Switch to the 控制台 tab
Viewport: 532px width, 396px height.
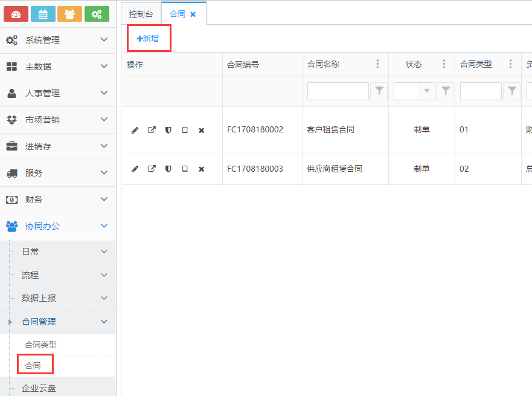(x=141, y=14)
